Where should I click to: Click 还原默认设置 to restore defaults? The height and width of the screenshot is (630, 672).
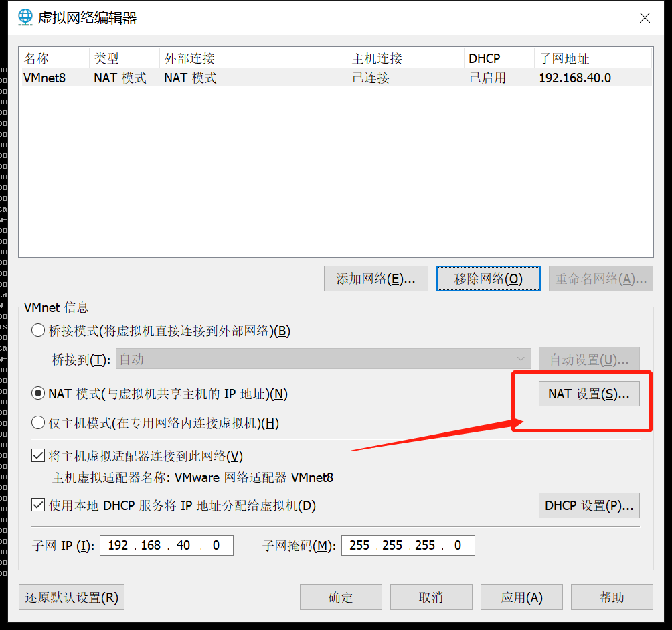[71, 597]
